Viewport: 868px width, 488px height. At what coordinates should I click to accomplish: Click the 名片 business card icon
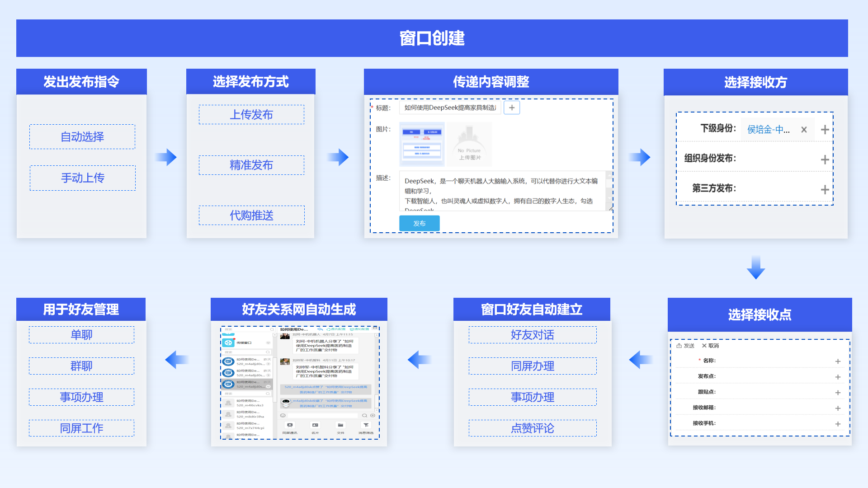coord(315,425)
